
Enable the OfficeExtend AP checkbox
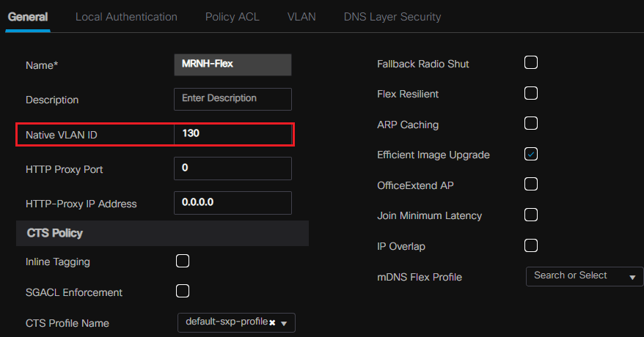[x=531, y=184]
